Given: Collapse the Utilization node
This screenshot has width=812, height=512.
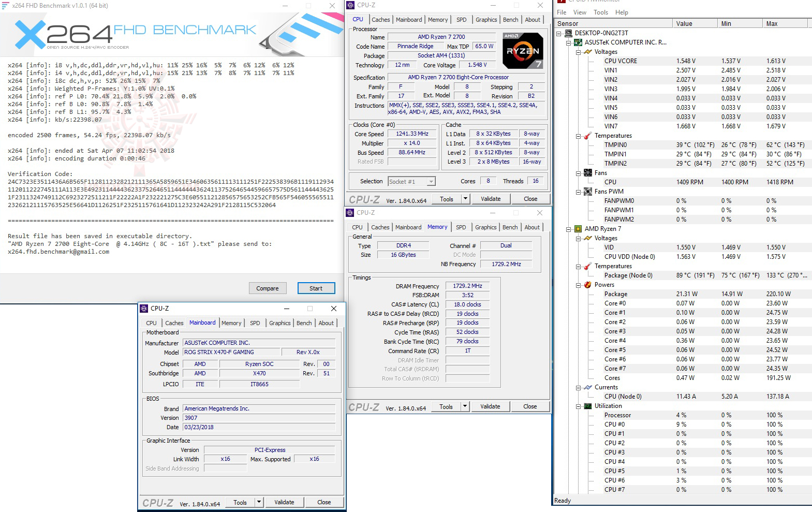Looking at the screenshot, I should (x=578, y=406).
